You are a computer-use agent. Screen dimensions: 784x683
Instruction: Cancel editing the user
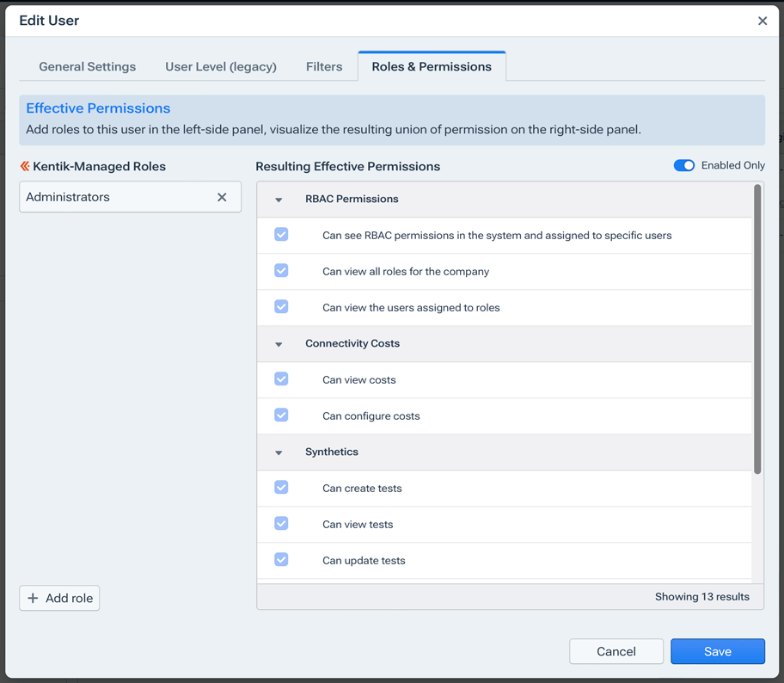coord(616,651)
